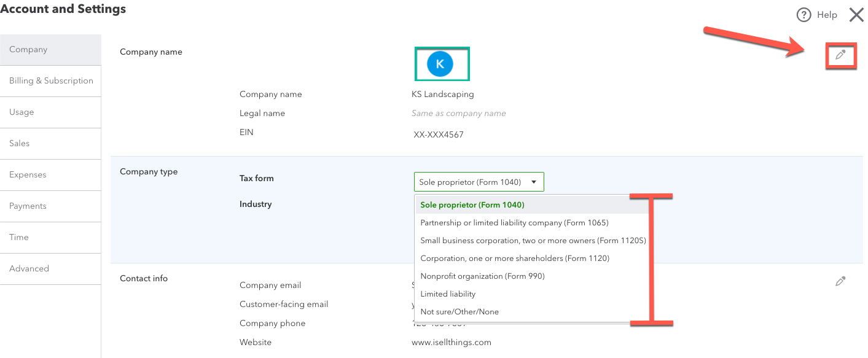
Task: Go to the Sales settings tab
Action: click(x=20, y=144)
